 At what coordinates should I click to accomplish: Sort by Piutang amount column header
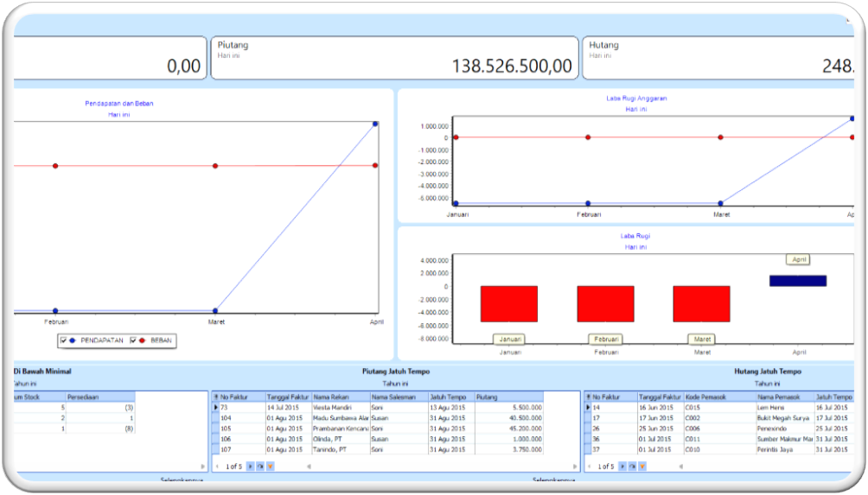tap(509, 397)
